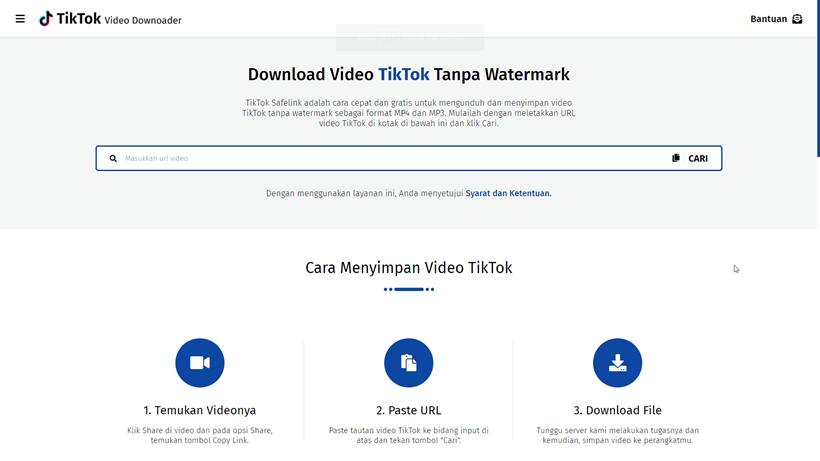
Task: Click the page vertical scrollbar thumb
Action: [818, 78]
